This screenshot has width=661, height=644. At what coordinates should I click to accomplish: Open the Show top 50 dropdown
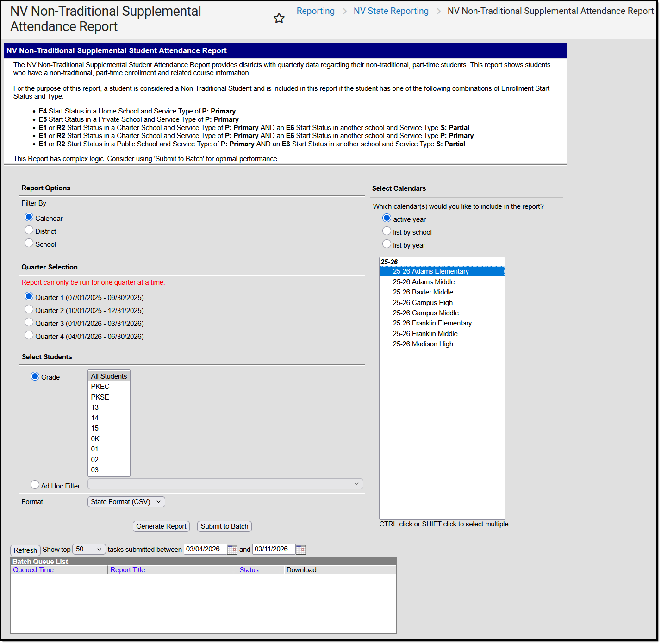tap(89, 549)
